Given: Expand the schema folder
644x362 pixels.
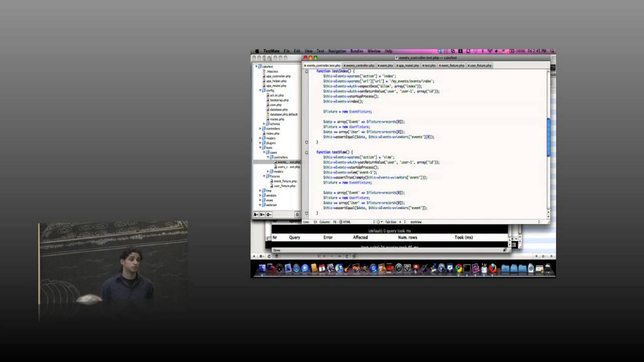Looking at the screenshot, I should coord(264,124).
